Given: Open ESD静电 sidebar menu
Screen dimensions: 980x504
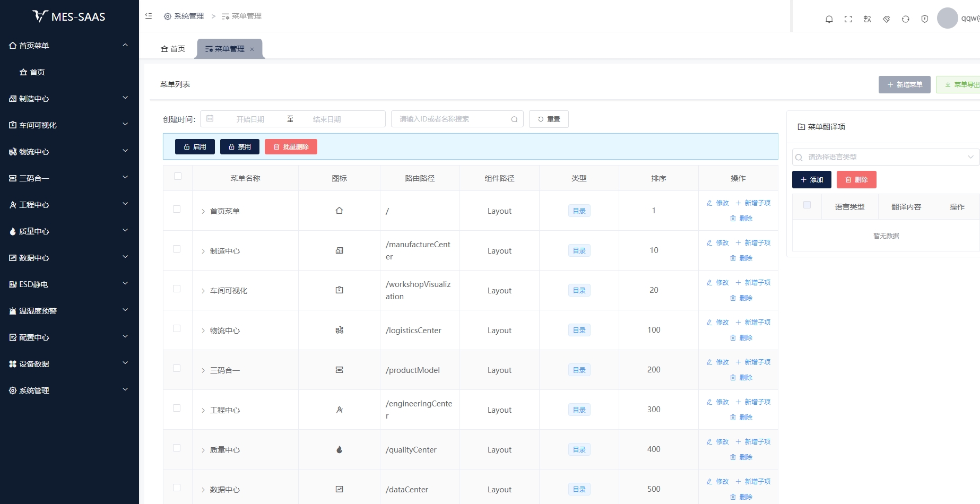Looking at the screenshot, I should coord(70,284).
